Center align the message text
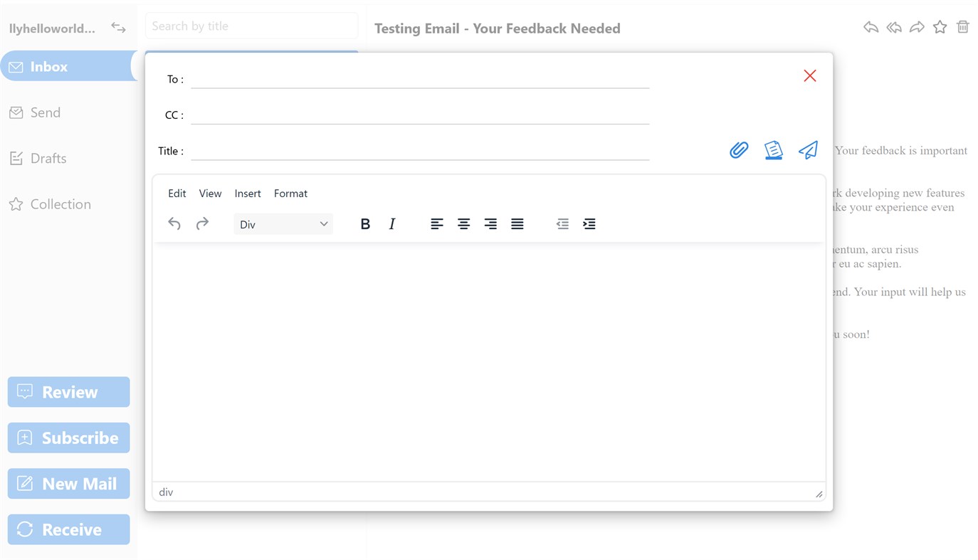 [463, 223]
